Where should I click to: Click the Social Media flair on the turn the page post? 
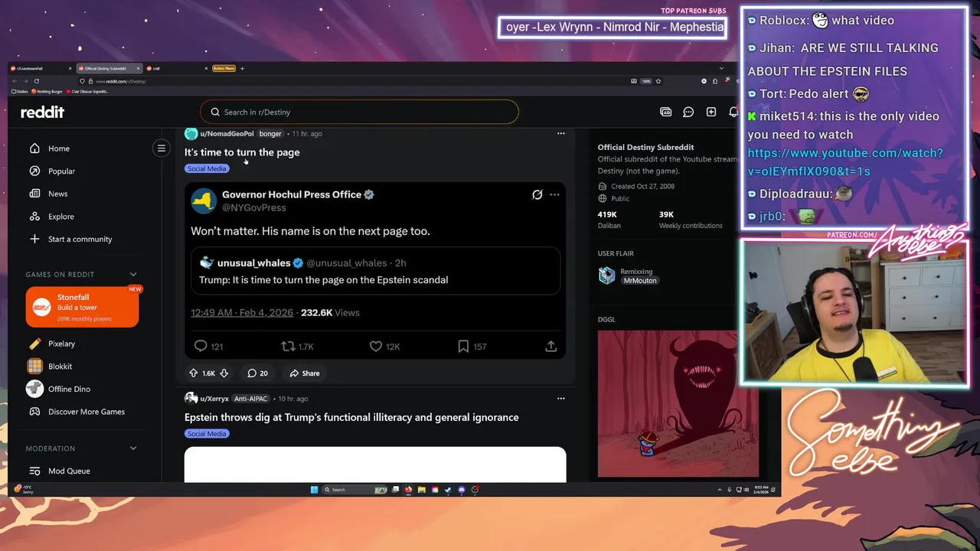207,168
